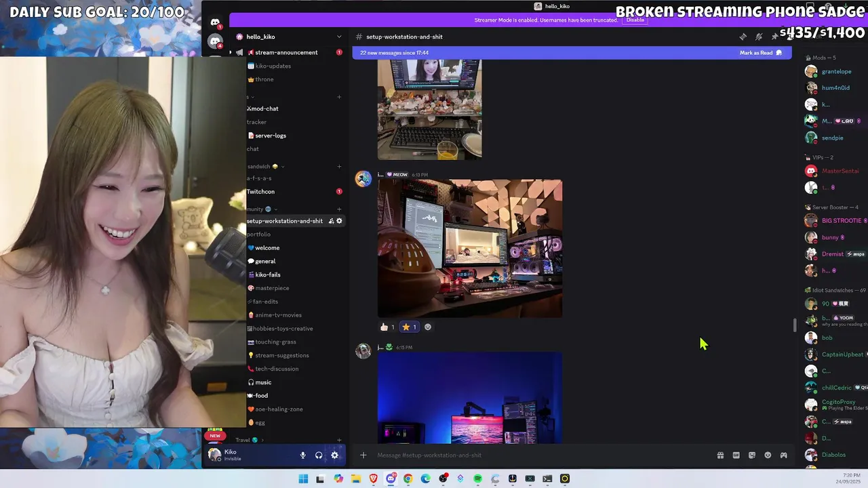This screenshot has height=488, width=868.
Task: Collapse Idiot Sandwiches member group
Action: click(835, 290)
